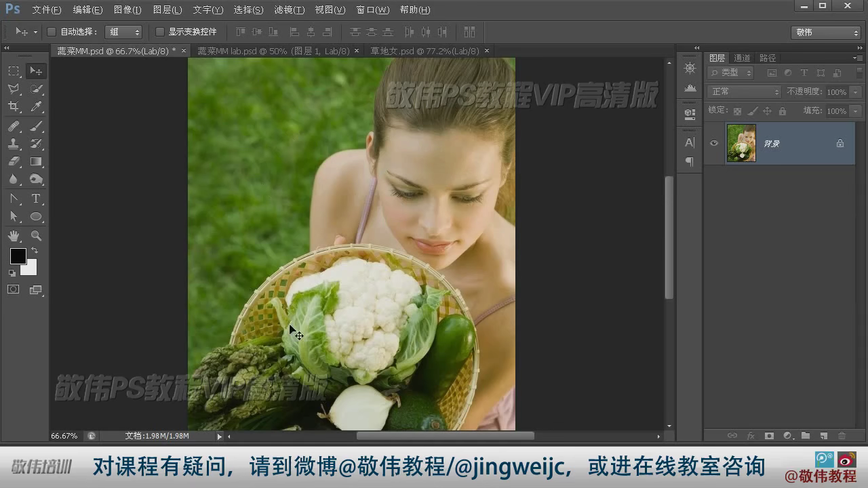868x488 pixels.
Task: Toggle lock position
Action: click(x=768, y=111)
